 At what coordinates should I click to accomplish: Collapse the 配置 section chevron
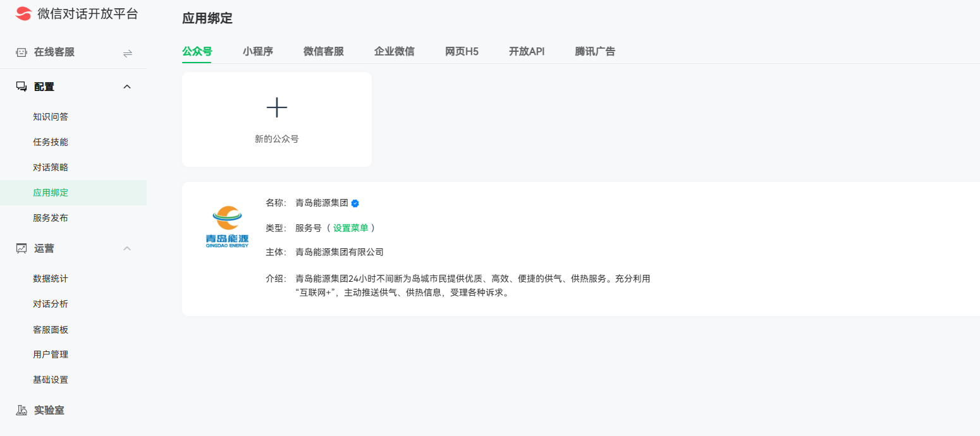127,87
